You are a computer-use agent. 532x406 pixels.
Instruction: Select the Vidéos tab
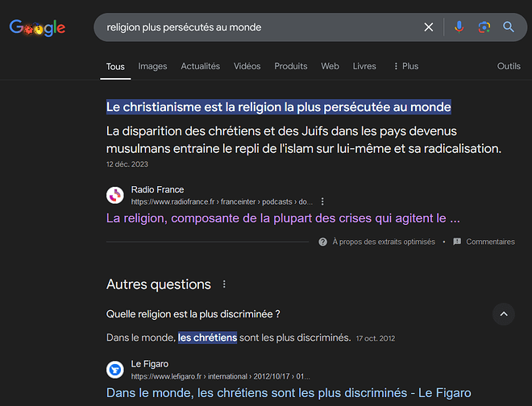247,66
